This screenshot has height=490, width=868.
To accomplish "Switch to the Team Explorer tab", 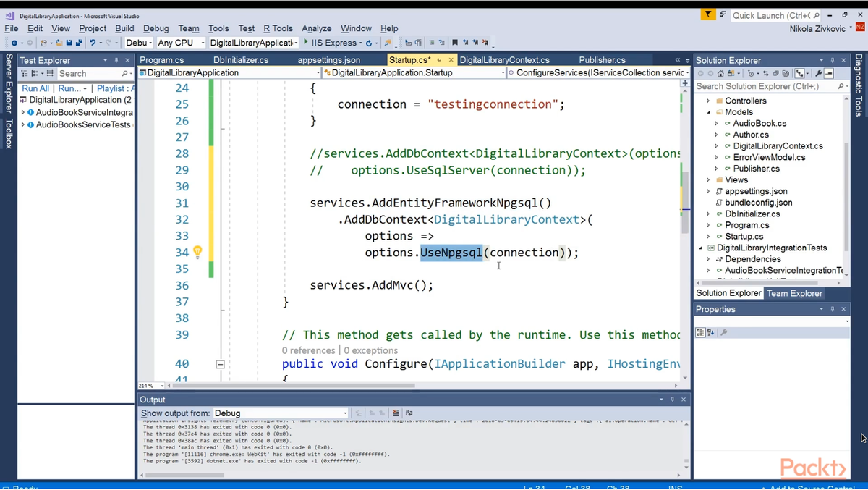I will click(x=795, y=293).
